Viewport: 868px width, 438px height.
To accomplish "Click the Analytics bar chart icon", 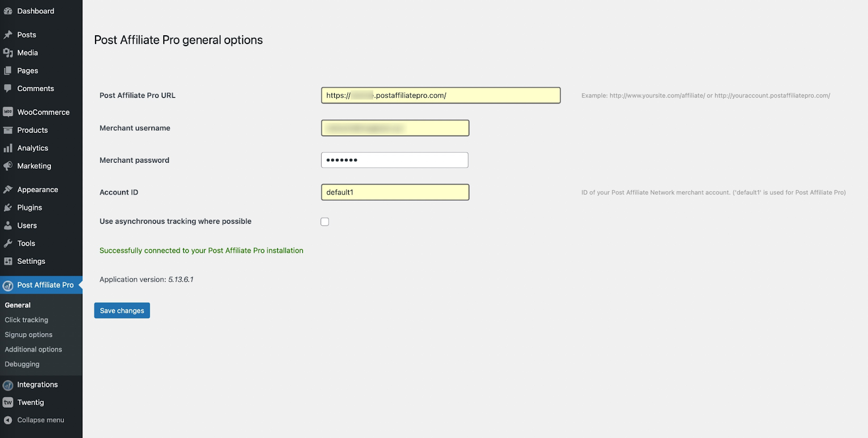I will click(8, 148).
